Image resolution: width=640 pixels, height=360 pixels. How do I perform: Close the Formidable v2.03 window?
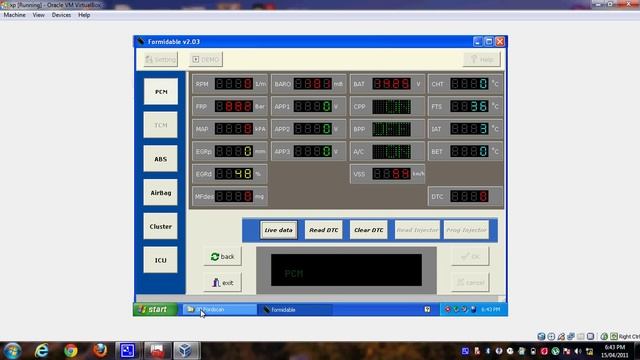click(500, 41)
